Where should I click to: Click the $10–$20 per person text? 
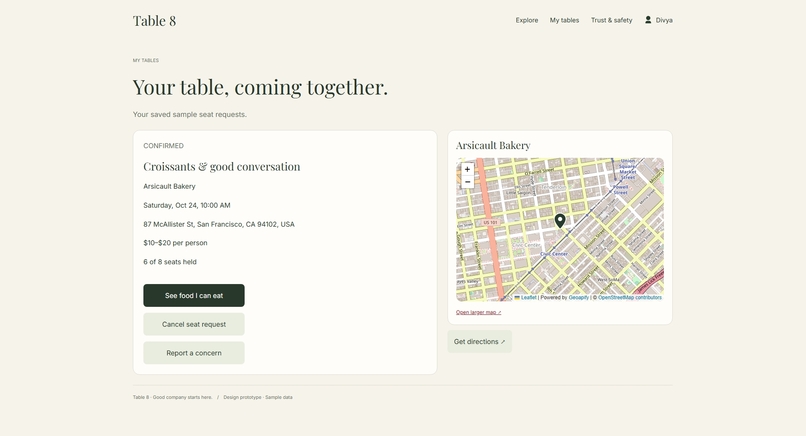coord(175,243)
